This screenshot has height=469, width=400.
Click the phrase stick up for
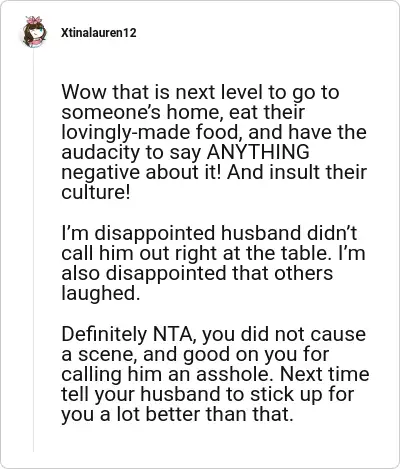(x=302, y=394)
